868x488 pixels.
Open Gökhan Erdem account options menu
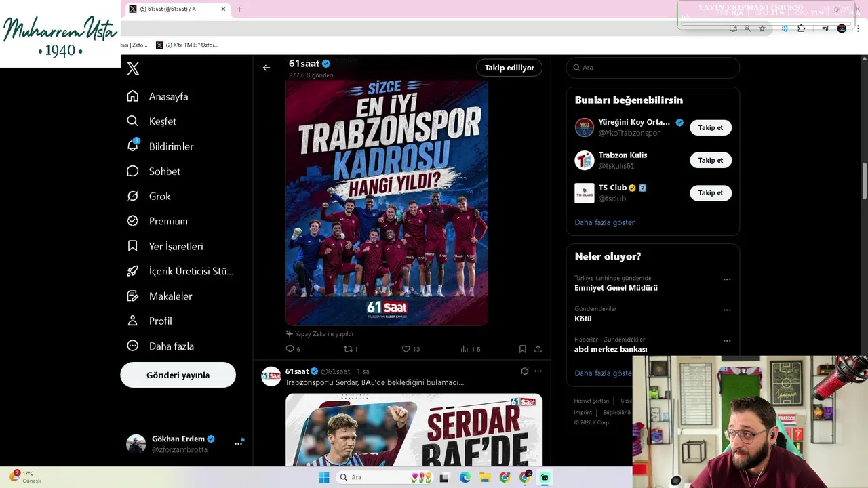click(238, 443)
